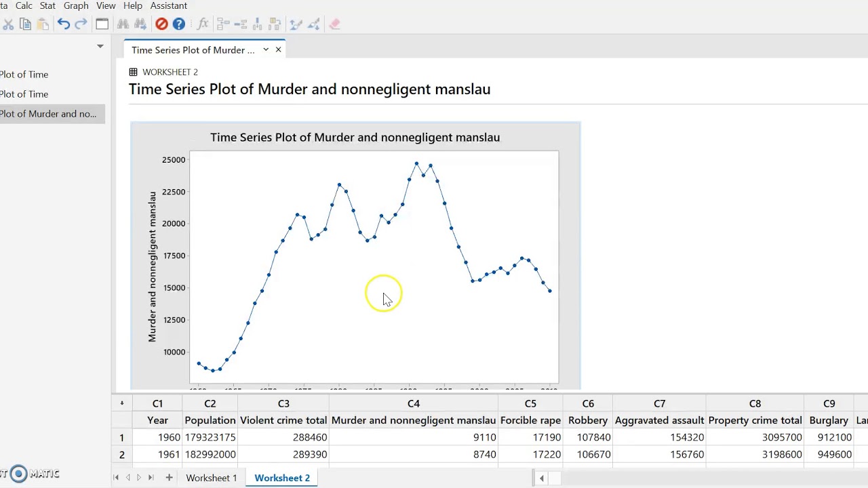
Task: Click the cell containing 9110
Action: coord(414,438)
